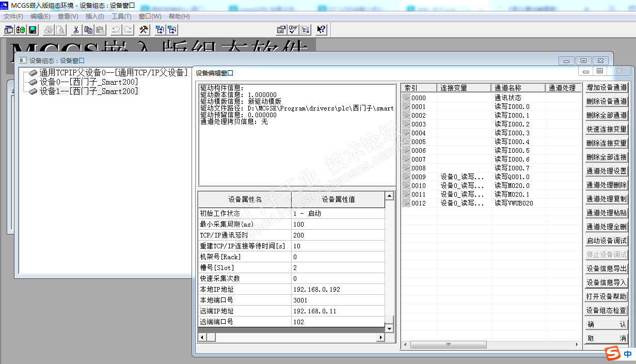The image size is (636, 364).
Task: Click the channel icon of row 0000
Action: [406, 98]
